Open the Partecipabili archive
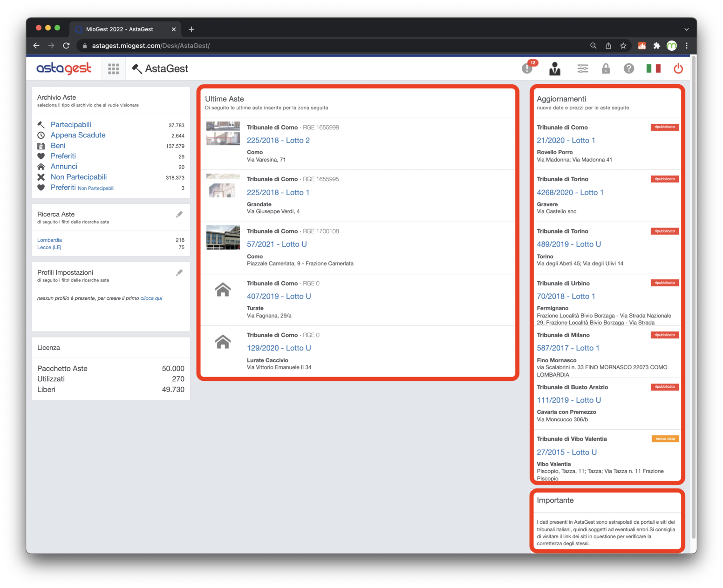 71,125
